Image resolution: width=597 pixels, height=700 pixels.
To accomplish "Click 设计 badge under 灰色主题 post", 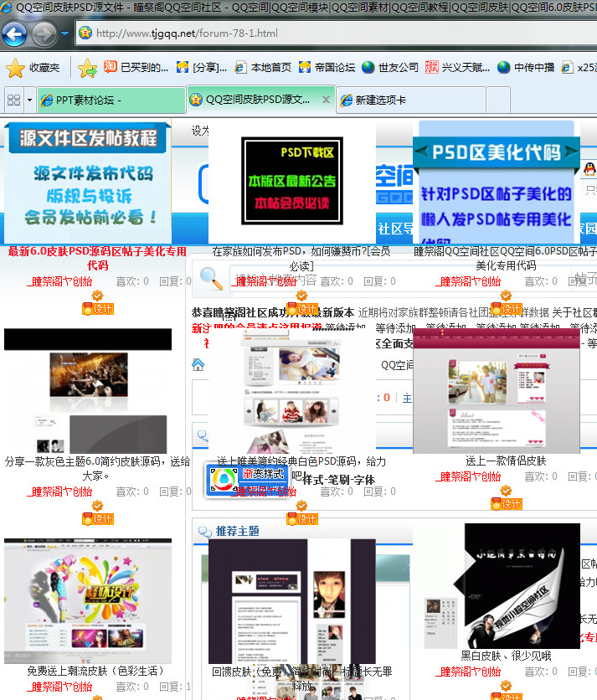I will coord(97,519).
